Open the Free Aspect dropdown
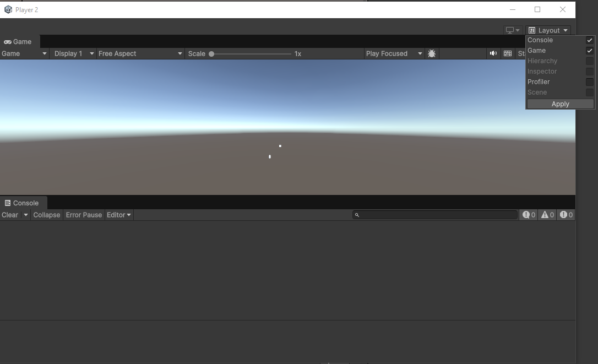 (x=139, y=53)
